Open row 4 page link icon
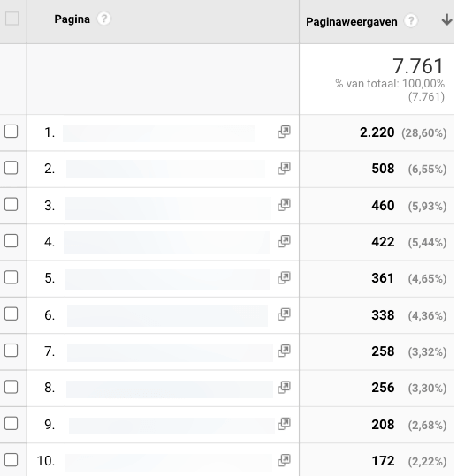The width and height of the screenshot is (457, 476). tap(284, 241)
